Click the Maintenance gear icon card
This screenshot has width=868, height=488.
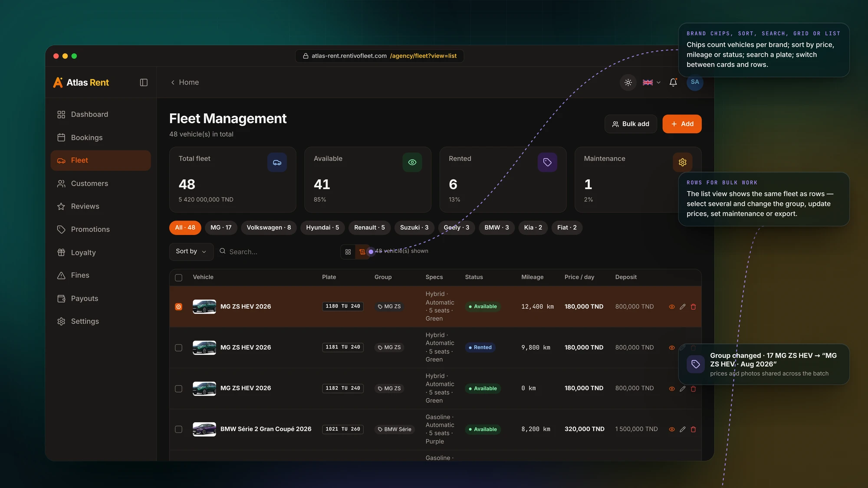[x=682, y=162]
